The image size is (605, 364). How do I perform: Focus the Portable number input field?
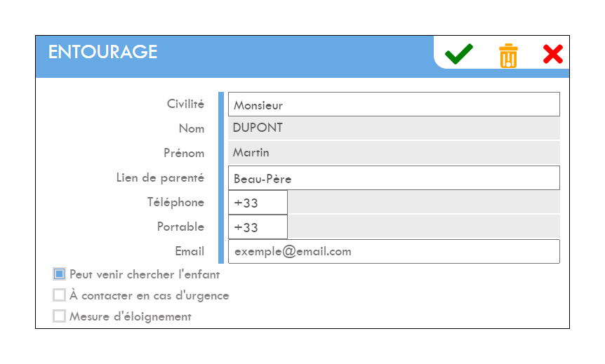click(424, 227)
